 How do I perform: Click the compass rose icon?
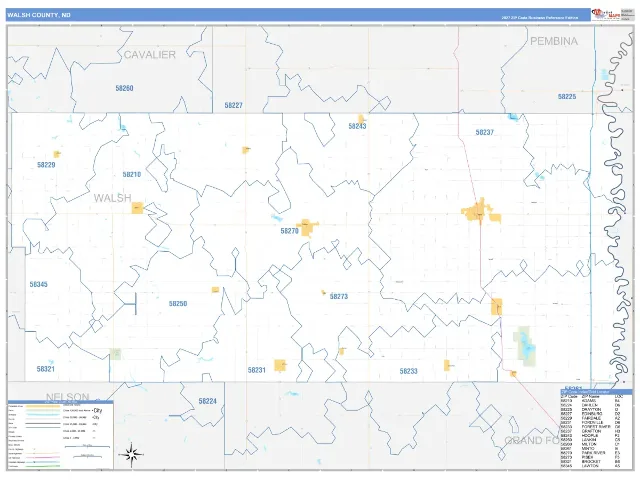click(x=131, y=454)
